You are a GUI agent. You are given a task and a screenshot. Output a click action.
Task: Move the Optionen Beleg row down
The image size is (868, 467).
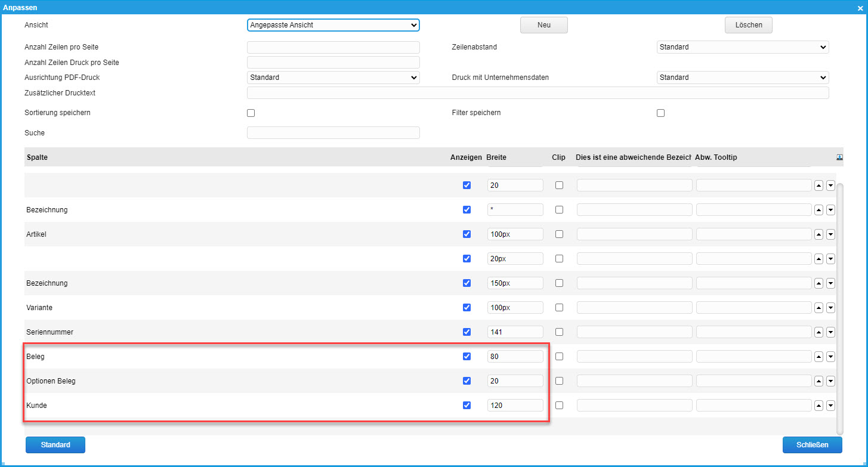coord(830,381)
